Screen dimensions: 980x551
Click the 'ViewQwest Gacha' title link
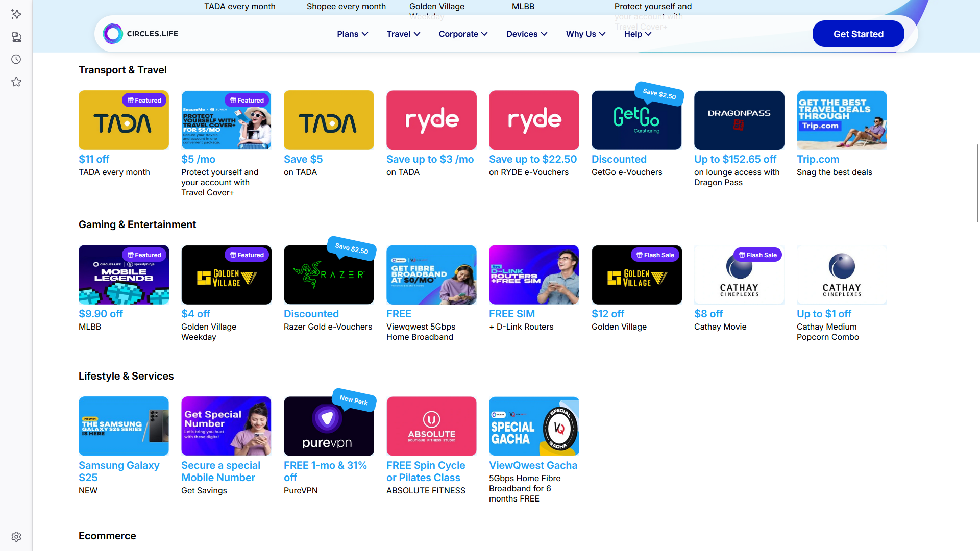533,465
